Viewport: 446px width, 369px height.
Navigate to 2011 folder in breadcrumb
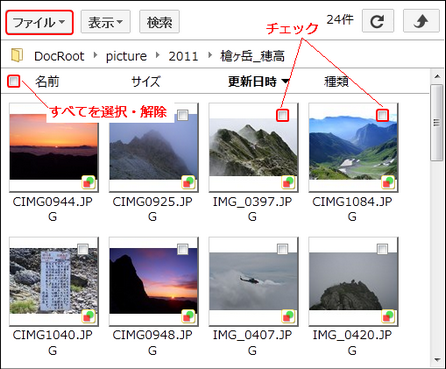[x=183, y=56]
